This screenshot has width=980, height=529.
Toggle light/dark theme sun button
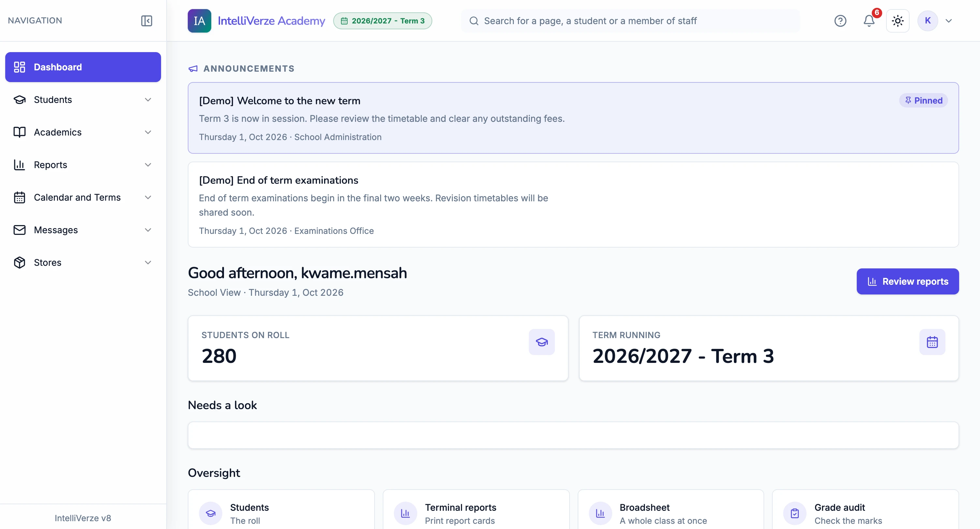coord(898,21)
